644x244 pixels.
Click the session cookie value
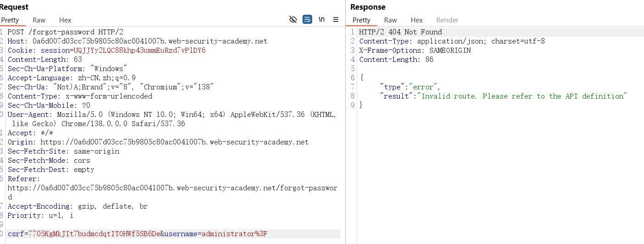pos(140,50)
